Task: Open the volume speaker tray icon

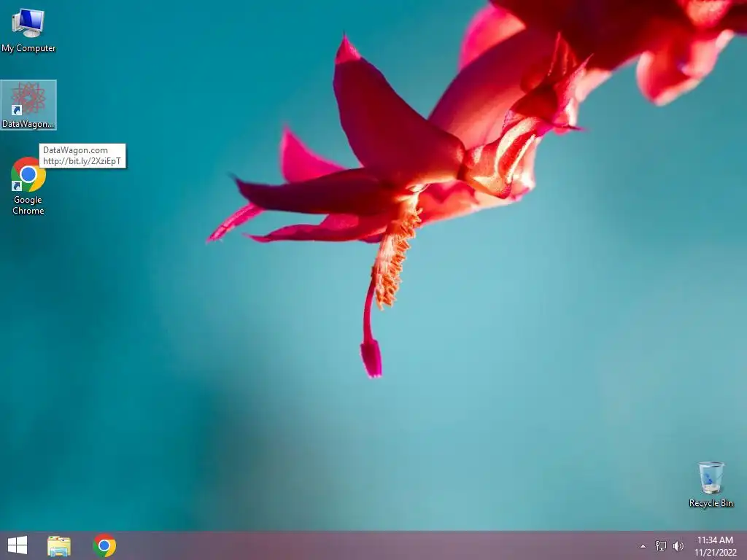Action: (678, 545)
